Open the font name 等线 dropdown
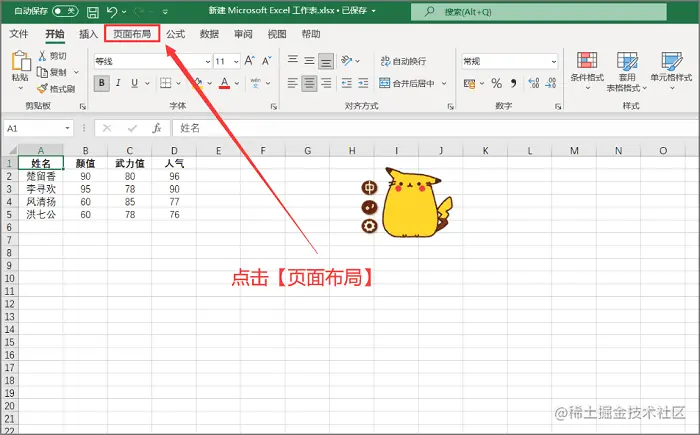Screen dimensions: 700x435 coord(208,62)
